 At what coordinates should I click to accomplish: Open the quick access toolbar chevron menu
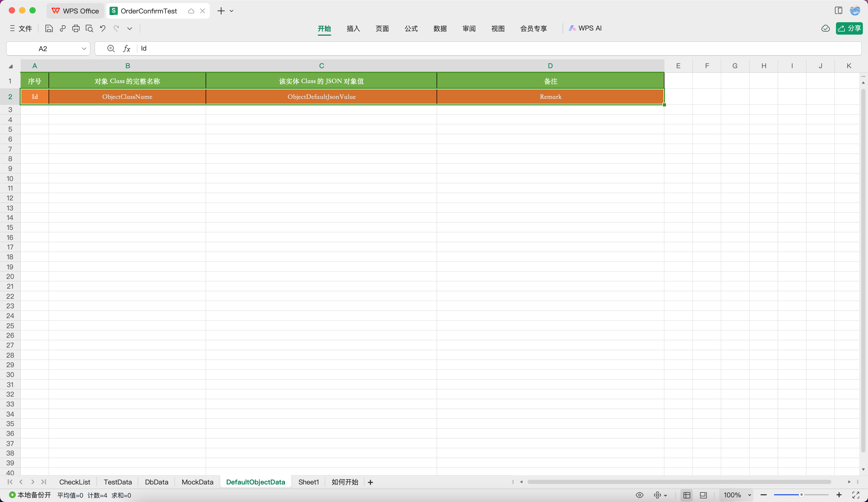tap(129, 28)
